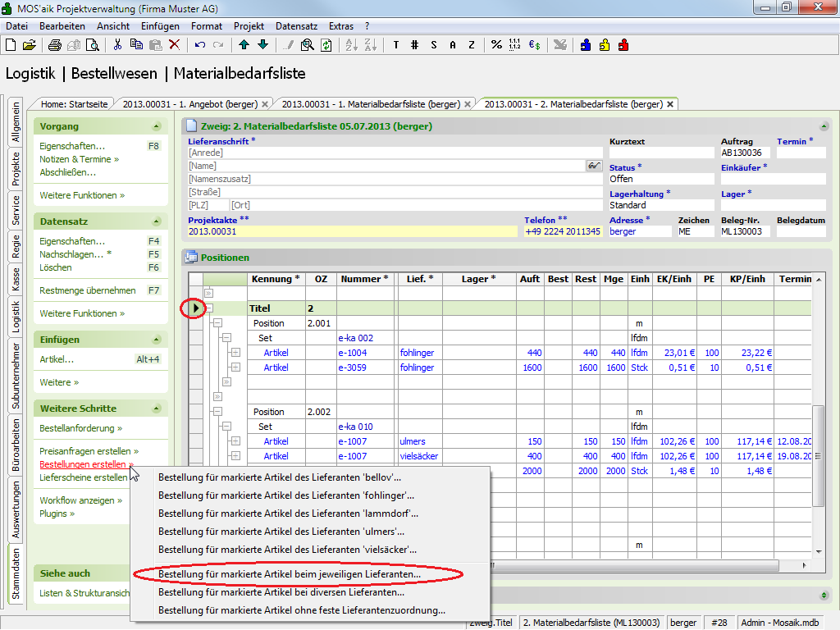Click the sort A-Z ascending icon
840x630 pixels.
click(x=351, y=45)
